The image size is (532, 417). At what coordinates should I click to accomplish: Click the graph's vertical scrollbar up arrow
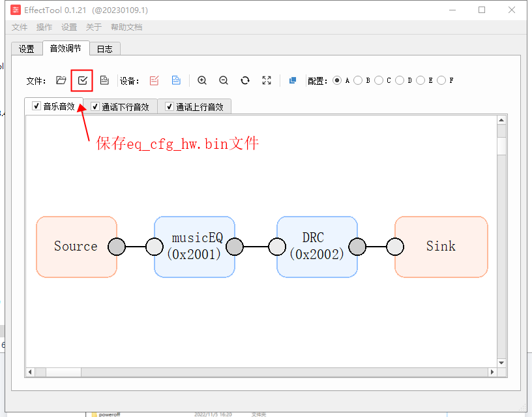(501, 120)
